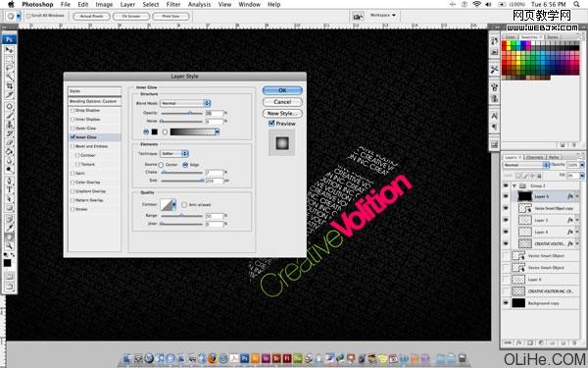Check the Anti-aliased option

[184, 205]
